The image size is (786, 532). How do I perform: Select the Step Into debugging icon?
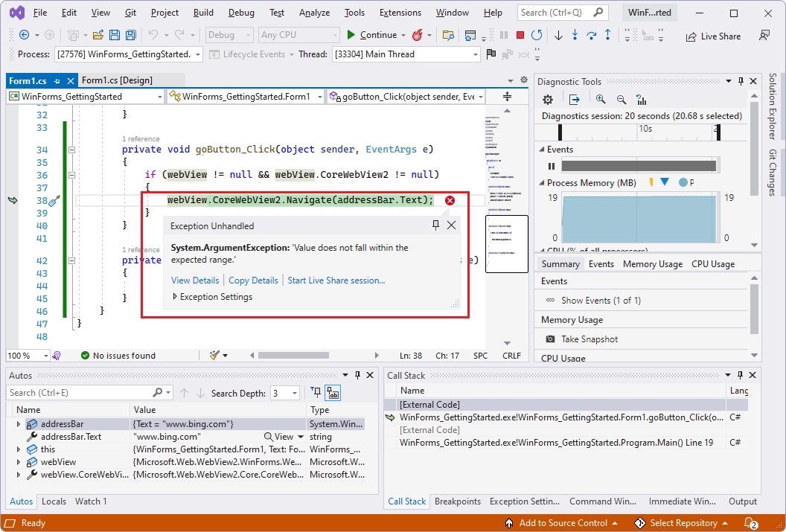(x=573, y=34)
